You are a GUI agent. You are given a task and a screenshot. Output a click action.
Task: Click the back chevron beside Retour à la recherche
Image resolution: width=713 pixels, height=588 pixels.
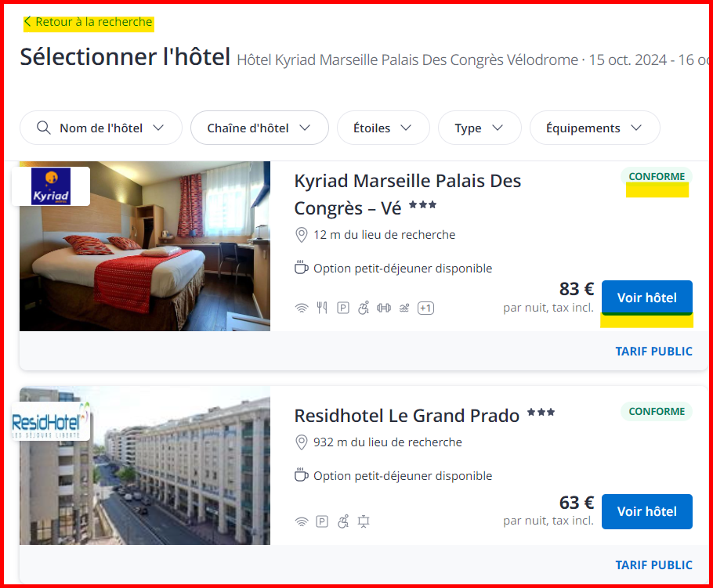coord(27,22)
